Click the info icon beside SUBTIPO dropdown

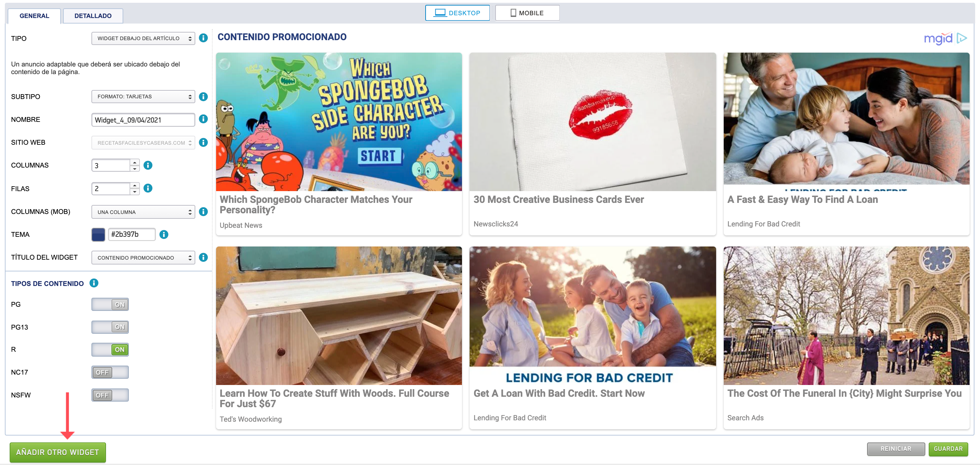click(x=203, y=97)
